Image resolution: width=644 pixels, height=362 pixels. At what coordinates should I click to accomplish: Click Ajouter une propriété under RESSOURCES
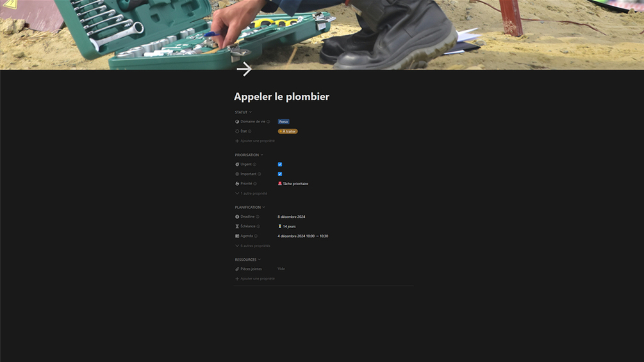pos(254,279)
